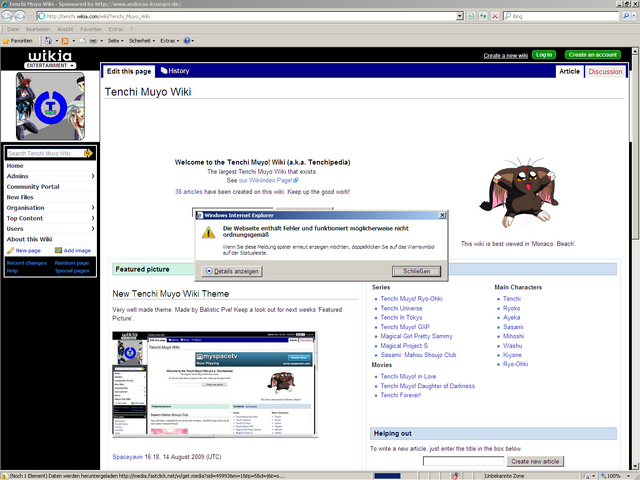Open Community Portal in sidebar
640x480 pixels.
[x=33, y=187]
